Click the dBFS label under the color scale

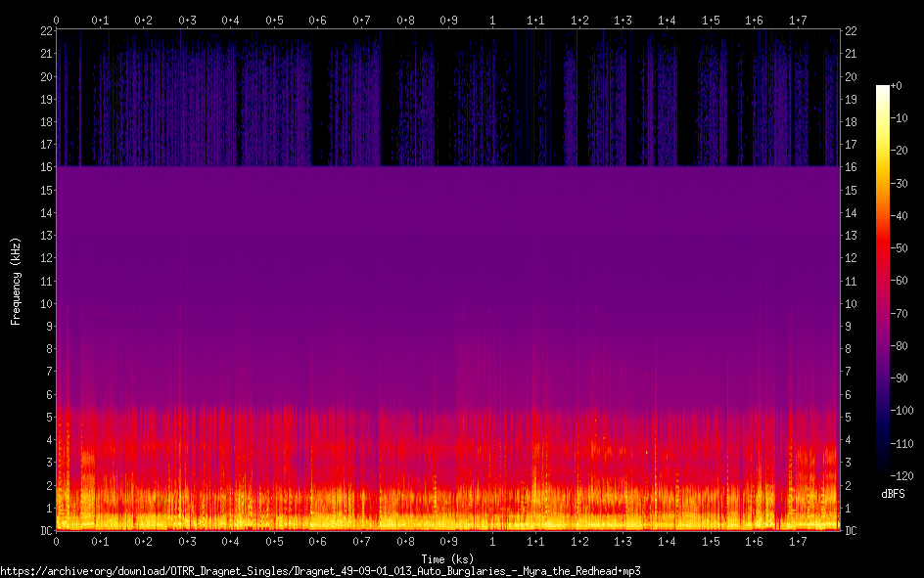(x=893, y=494)
